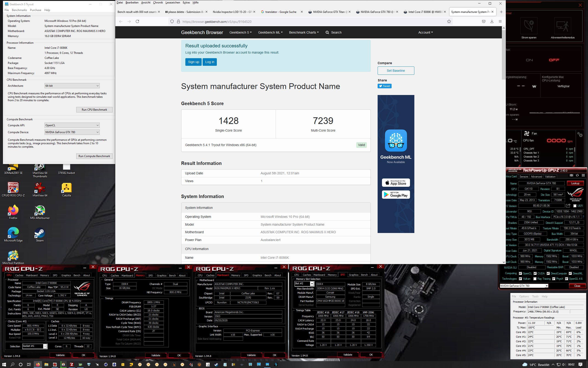Switch status toggle to ON

[529, 60]
